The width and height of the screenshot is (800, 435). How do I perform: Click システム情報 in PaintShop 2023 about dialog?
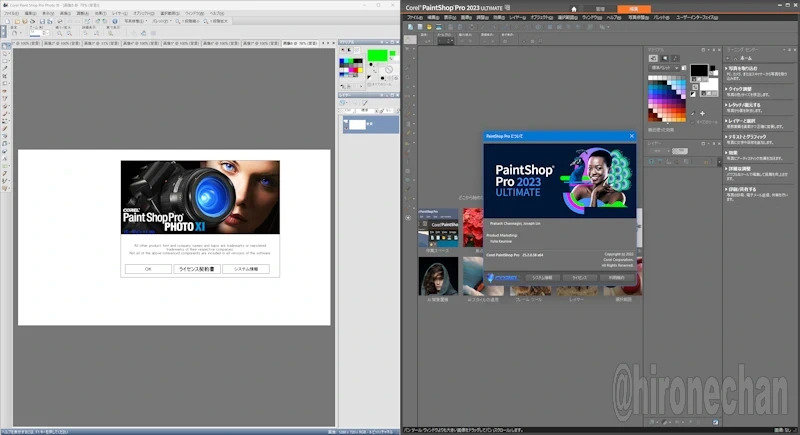(x=542, y=278)
